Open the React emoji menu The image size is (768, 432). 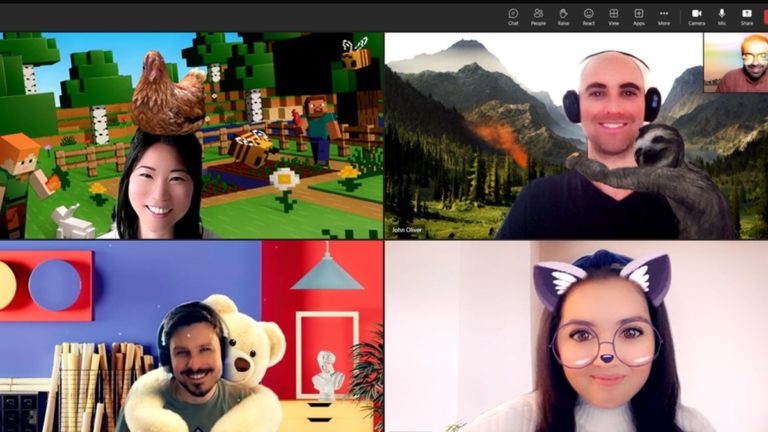point(588,17)
